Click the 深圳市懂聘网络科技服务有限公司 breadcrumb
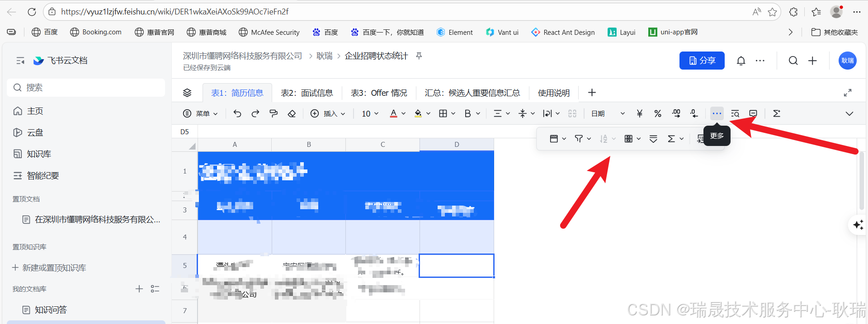 point(242,56)
